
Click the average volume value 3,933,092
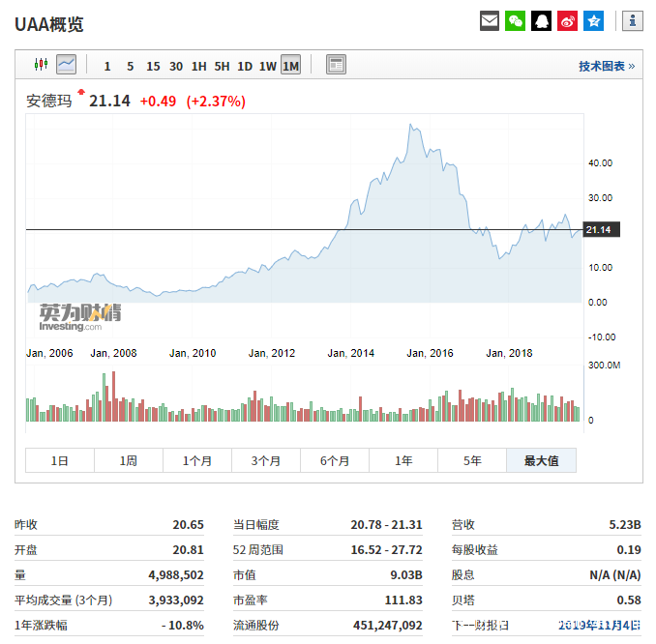click(x=176, y=600)
